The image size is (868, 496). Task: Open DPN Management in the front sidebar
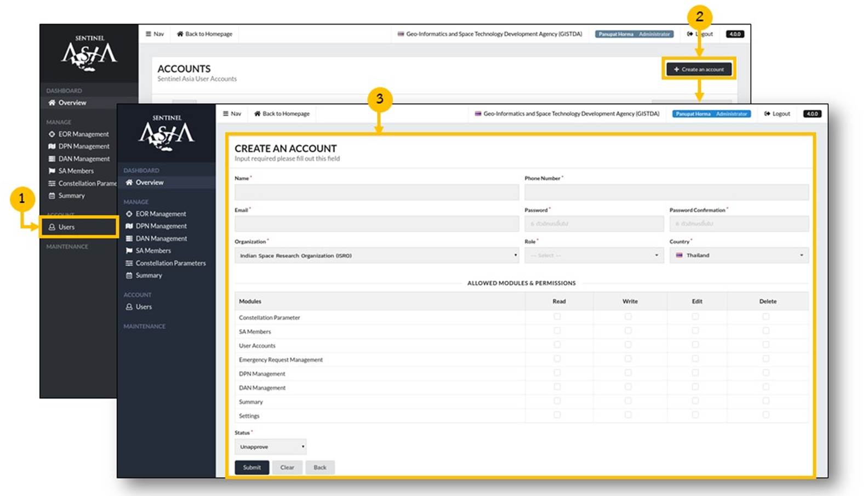[x=161, y=226]
